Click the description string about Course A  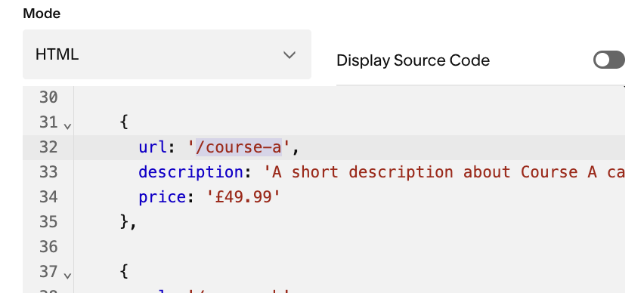pyautogui.click(x=444, y=172)
